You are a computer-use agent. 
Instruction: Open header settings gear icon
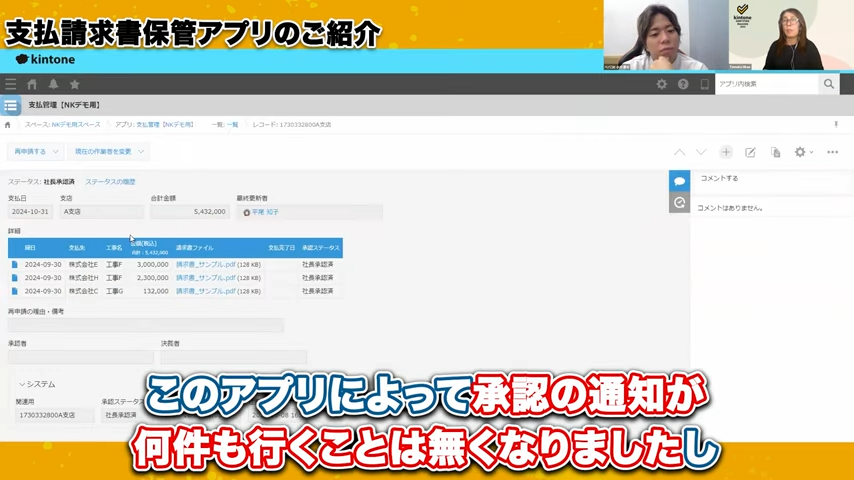coord(662,84)
